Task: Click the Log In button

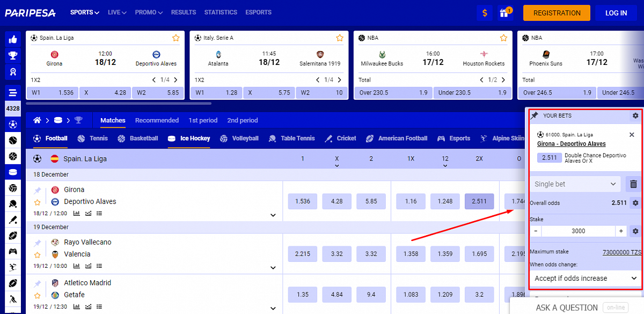Action: (616, 13)
